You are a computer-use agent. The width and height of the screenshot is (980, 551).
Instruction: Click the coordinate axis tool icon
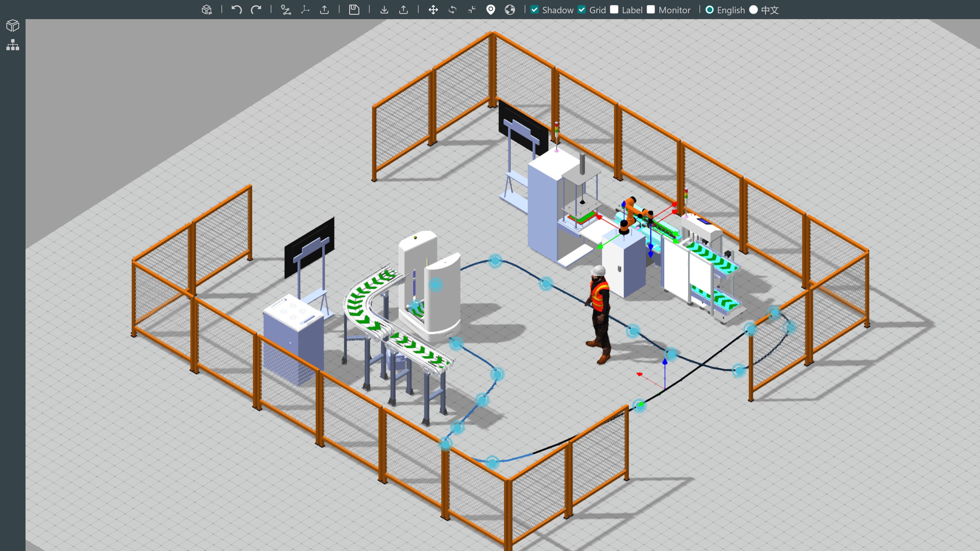pyautogui.click(x=305, y=10)
